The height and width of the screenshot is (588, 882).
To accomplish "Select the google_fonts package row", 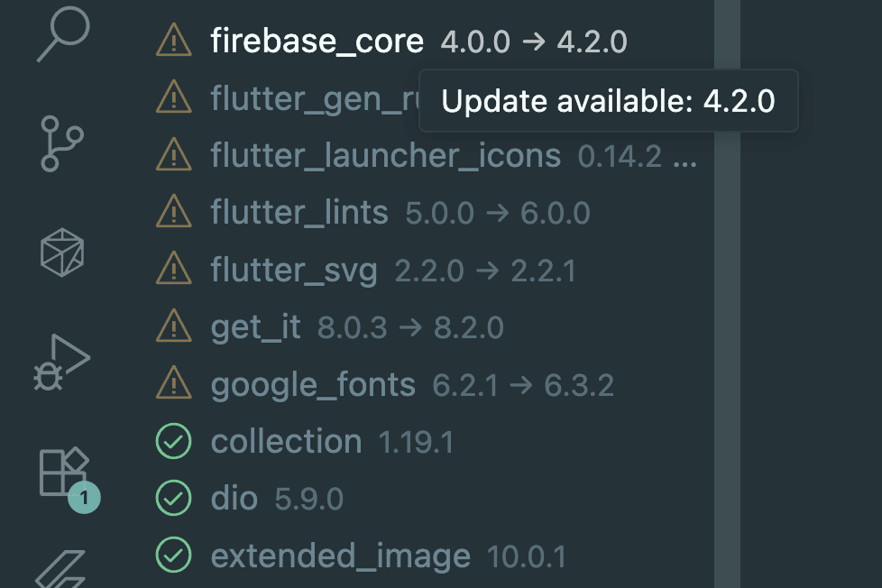I will [313, 385].
